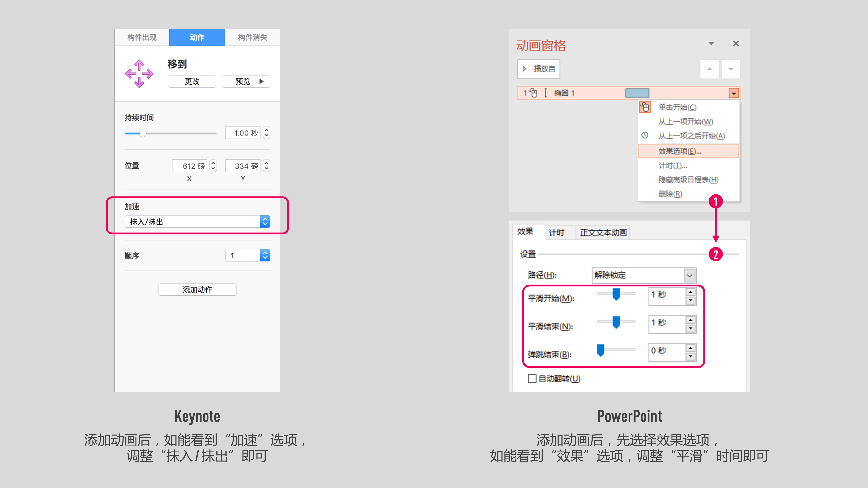Click the Y position 334 磅 field
Screen dimensions: 868x488
click(x=243, y=166)
